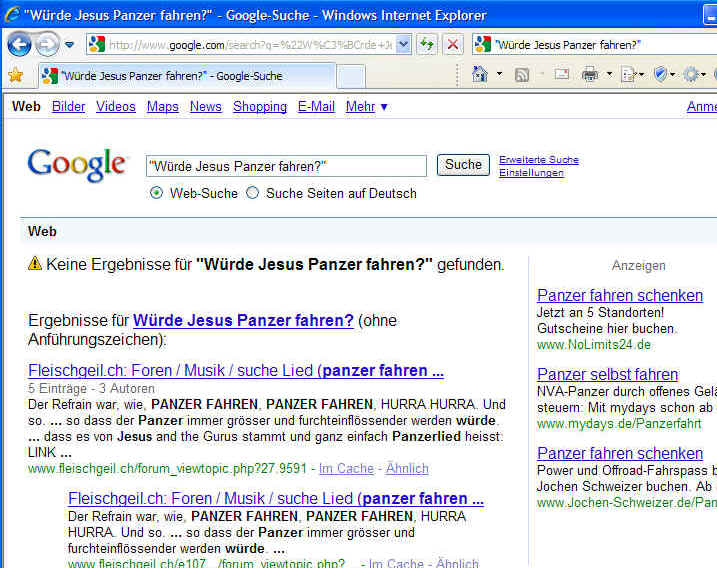Open Im Cache for the indented result
This screenshot has height=568, width=717.
click(396, 563)
